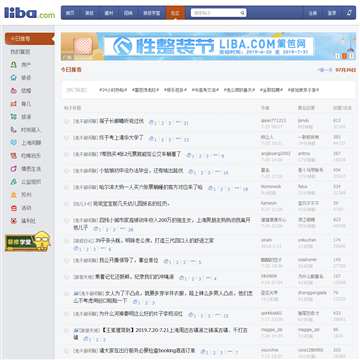
Task: Click the 登录 login link
Action: (332, 13)
